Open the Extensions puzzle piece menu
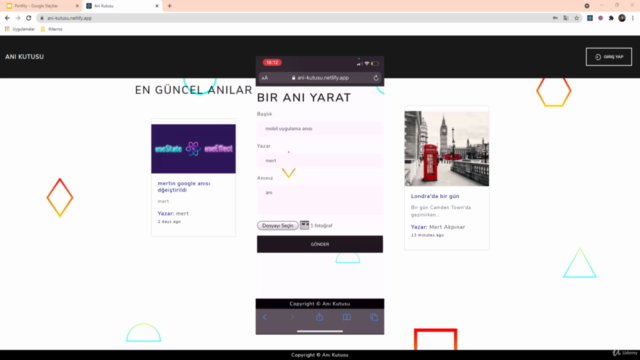The height and width of the screenshot is (360, 640). 611,18
